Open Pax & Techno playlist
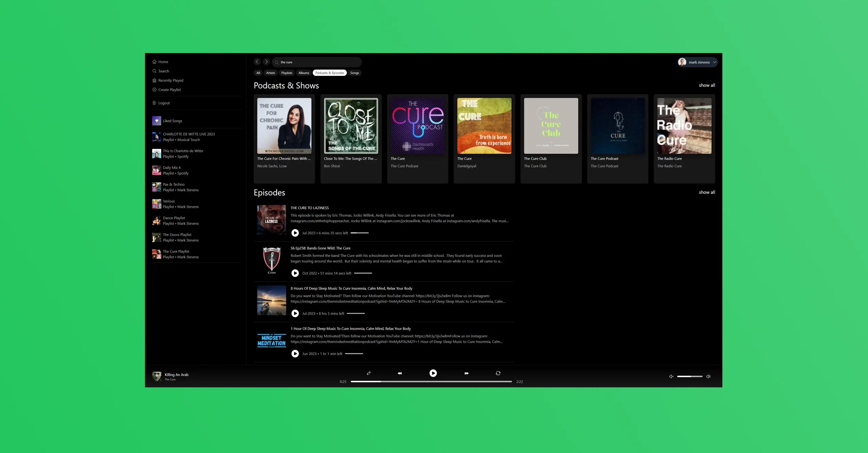The height and width of the screenshot is (453, 868). [x=196, y=187]
